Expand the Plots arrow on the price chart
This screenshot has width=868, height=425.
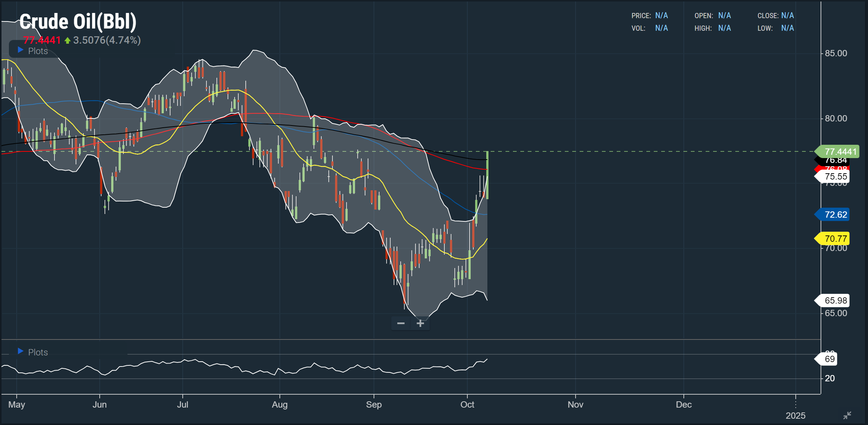coord(21,50)
